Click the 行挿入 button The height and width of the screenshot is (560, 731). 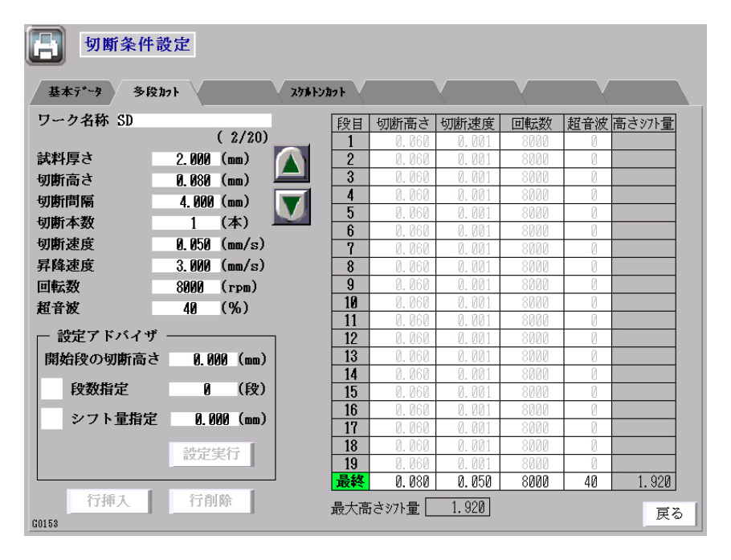tap(108, 501)
